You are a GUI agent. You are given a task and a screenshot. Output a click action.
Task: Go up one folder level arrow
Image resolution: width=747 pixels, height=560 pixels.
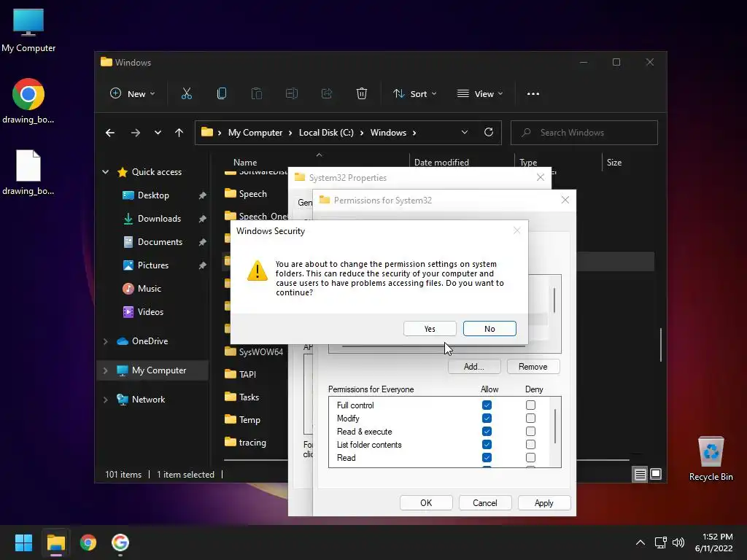pos(179,133)
